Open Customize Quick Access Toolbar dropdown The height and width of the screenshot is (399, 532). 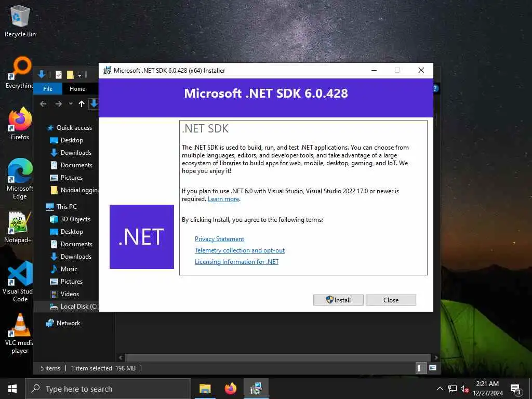(79, 75)
